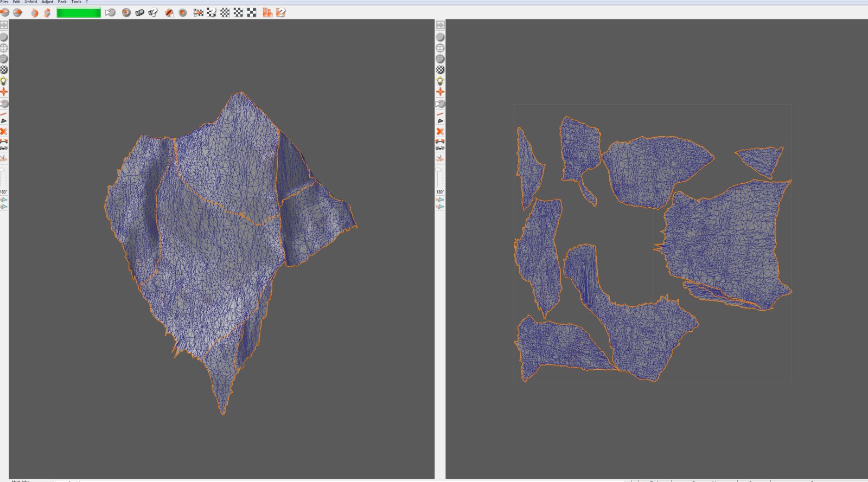Open the question mark help menu
The image size is (868, 482).
tap(87, 2)
